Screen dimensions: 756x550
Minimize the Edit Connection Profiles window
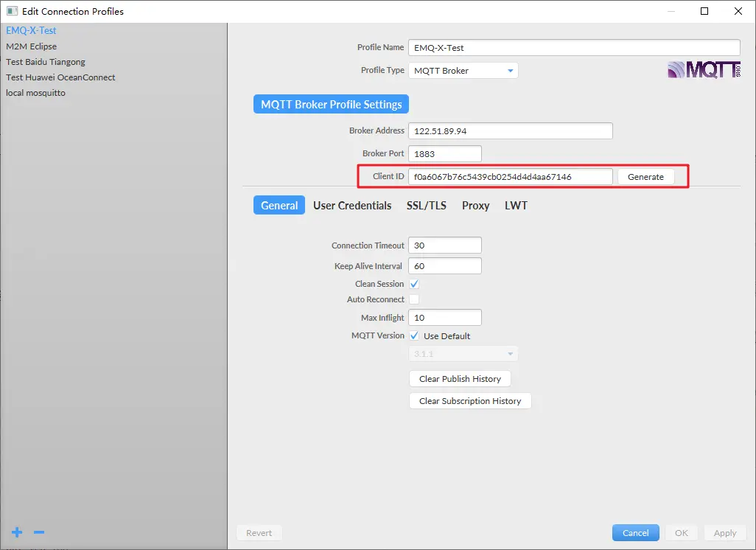pyautogui.click(x=671, y=11)
